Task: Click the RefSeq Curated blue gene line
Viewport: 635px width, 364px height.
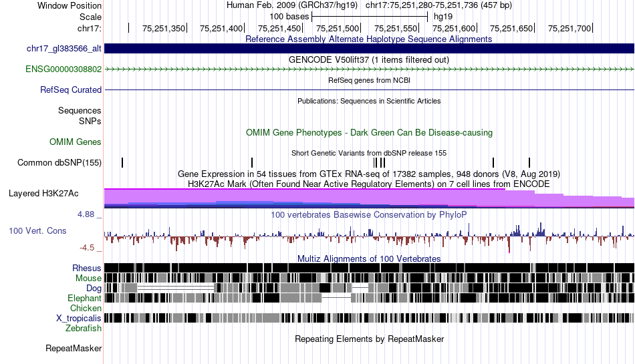Action: (370, 89)
